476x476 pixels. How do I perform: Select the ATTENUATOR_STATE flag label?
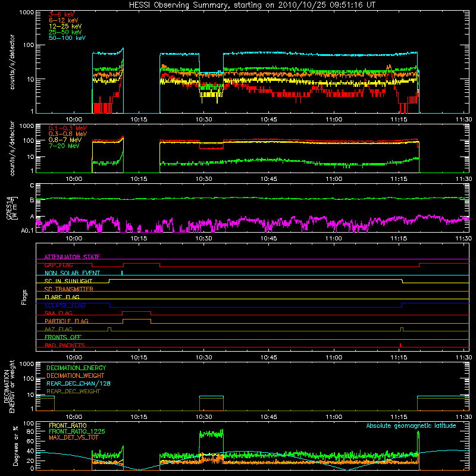[x=72, y=257]
